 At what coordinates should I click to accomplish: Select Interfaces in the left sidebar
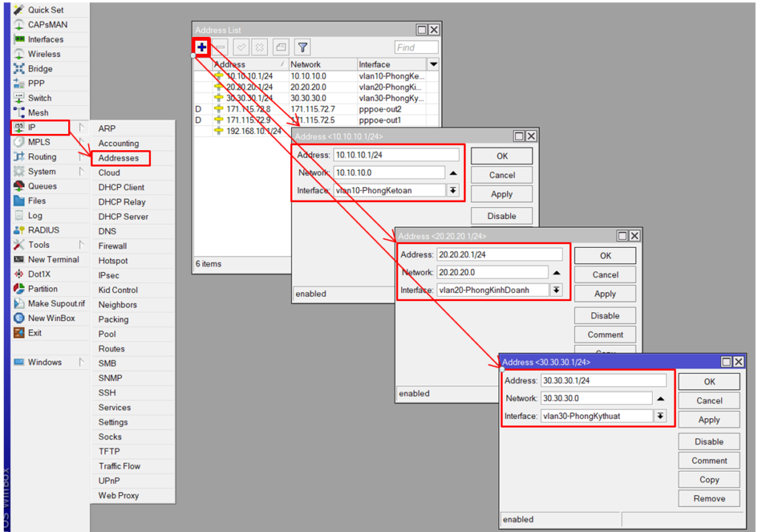45,39
